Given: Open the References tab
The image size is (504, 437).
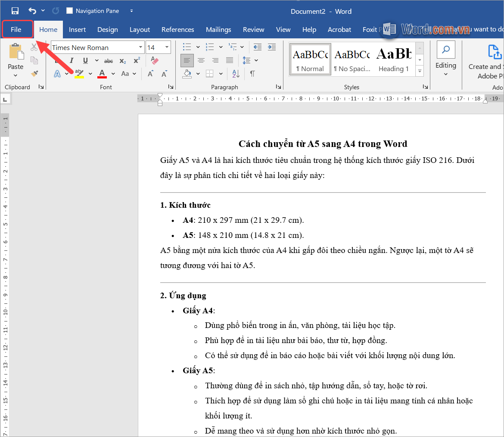Looking at the screenshot, I should click(178, 30).
